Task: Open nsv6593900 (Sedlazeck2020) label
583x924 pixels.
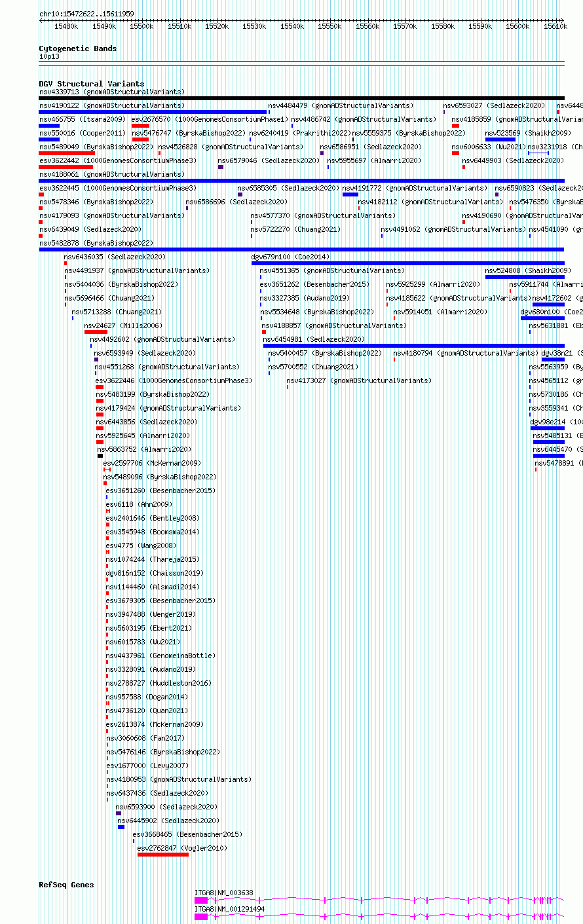Action: point(166,807)
